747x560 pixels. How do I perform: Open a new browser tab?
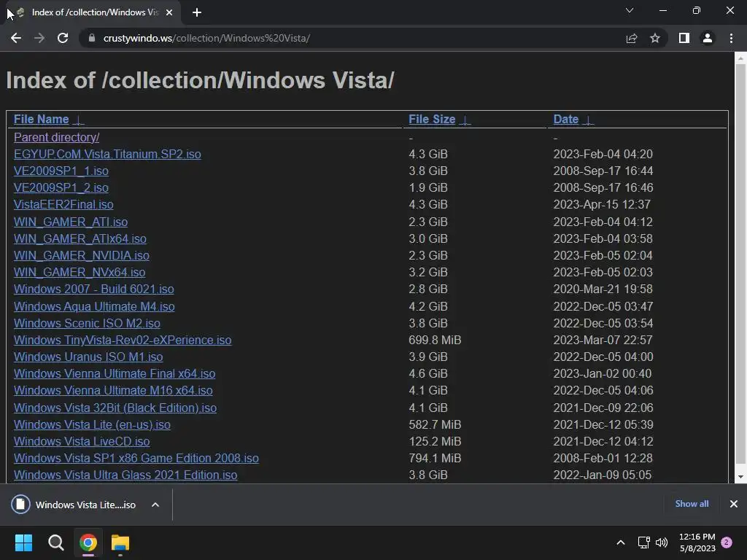[x=197, y=12]
